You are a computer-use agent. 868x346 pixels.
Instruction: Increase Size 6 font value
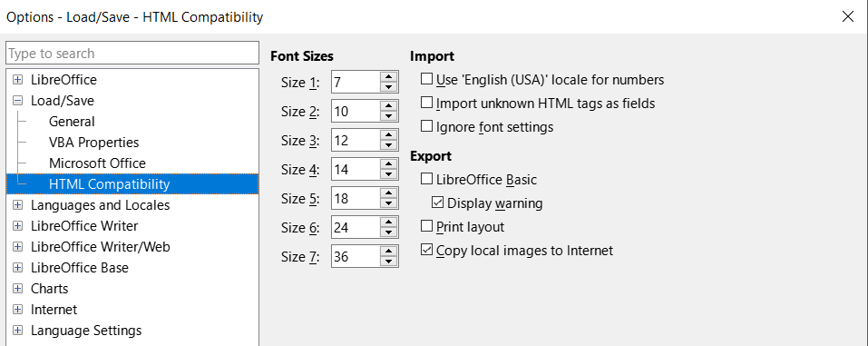click(x=389, y=222)
